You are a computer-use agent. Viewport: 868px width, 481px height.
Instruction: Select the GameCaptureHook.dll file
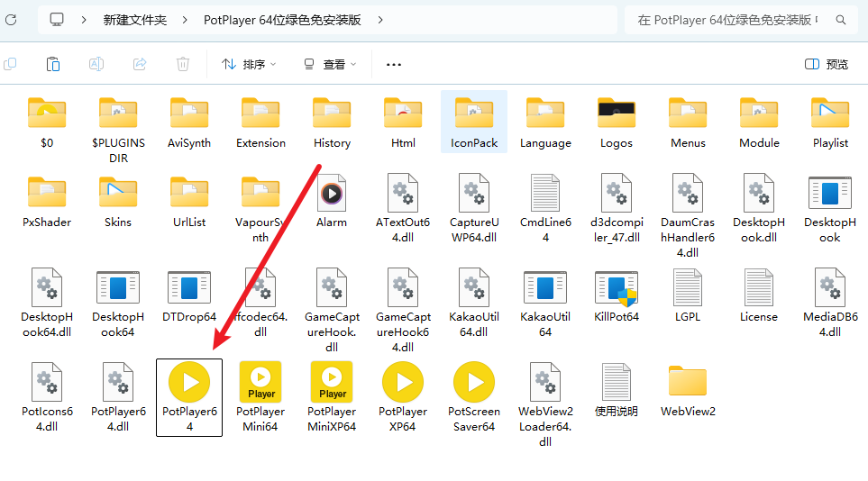pos(332,311)
